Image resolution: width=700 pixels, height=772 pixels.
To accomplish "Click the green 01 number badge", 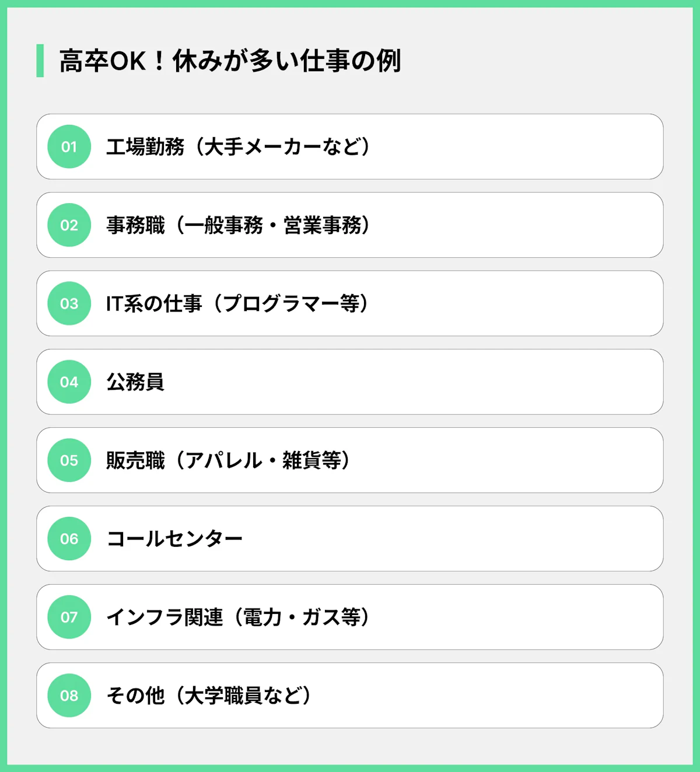I will 69,146.
